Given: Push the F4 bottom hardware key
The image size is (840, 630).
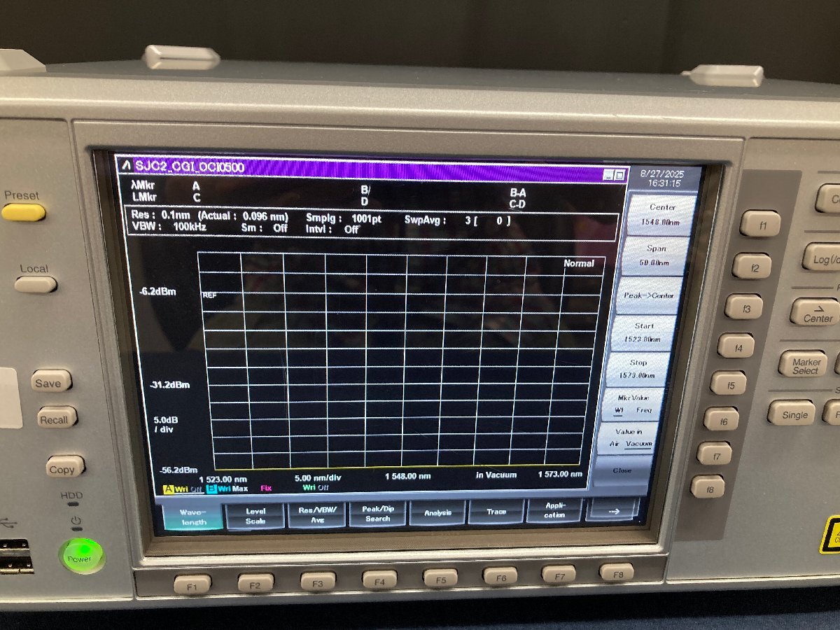Looking at the screenshot, I should (x=379, y=579).
